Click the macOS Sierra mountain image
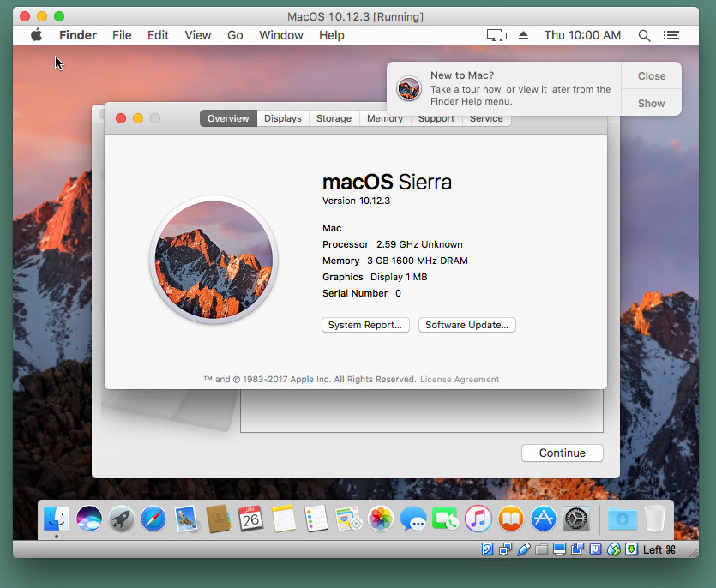Image resolution: width=716 pixels, height=588 pixels. [x=214, y=260]
